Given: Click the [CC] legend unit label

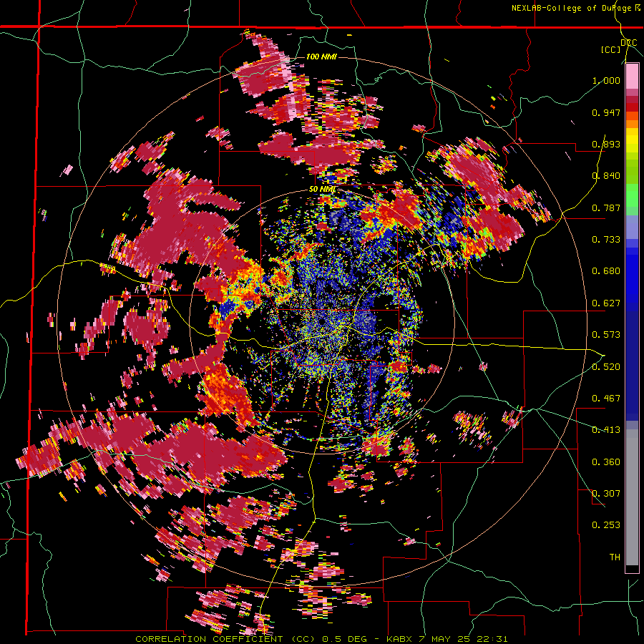Looking at the screenshot, I should coord(611,49).
